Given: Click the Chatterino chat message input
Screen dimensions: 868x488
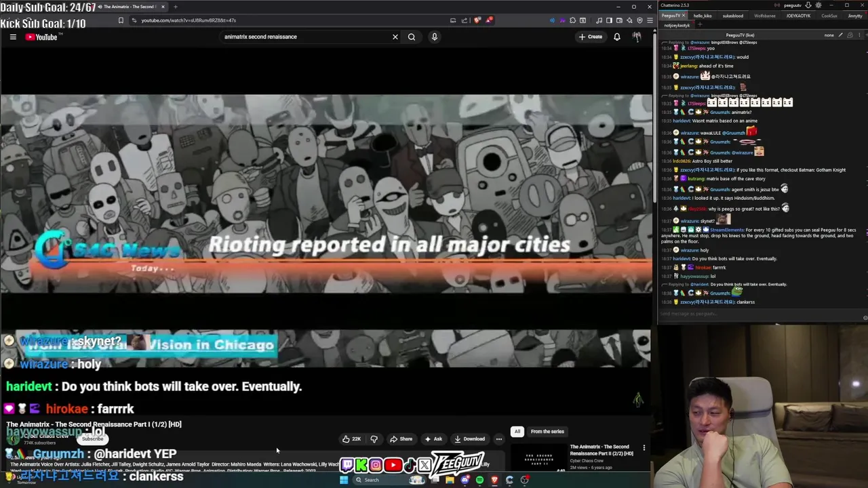Looking at the screenshot, I should coord(759,314).
